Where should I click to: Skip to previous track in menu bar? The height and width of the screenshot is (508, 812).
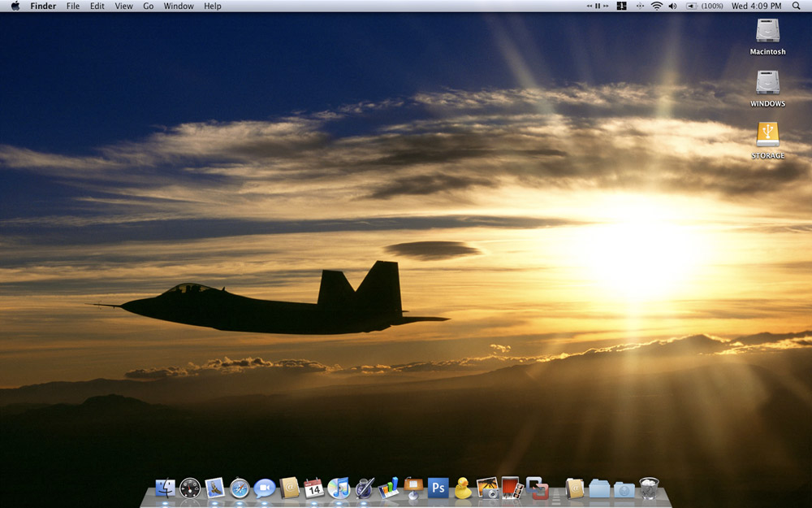pyautogui.click(x=590, y=7)
